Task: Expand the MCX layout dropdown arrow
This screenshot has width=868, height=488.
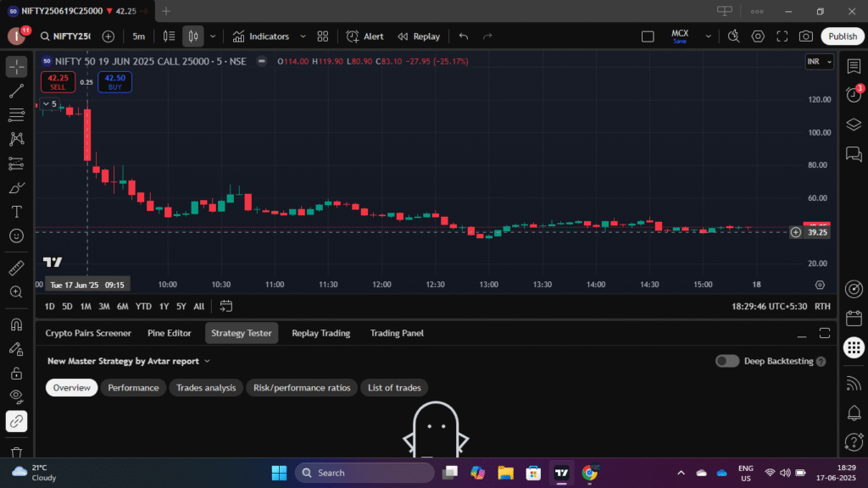Action: [708, 36]
